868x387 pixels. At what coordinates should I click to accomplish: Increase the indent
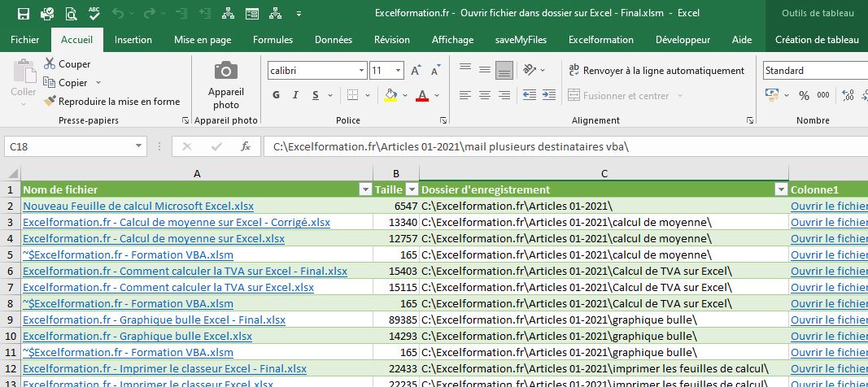(x=548, y=95)
